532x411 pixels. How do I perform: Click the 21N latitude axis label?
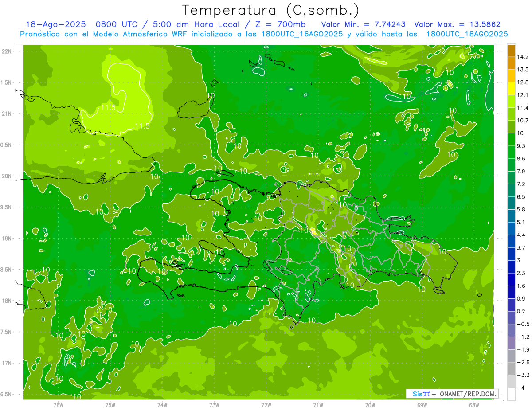(x=7, y=114)
